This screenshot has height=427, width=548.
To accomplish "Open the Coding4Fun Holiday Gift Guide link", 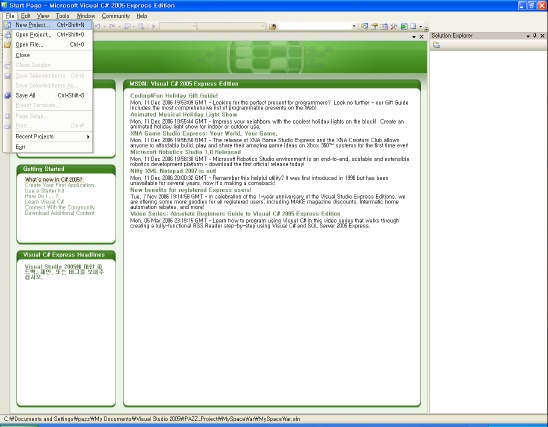I will tap(174, 96).
